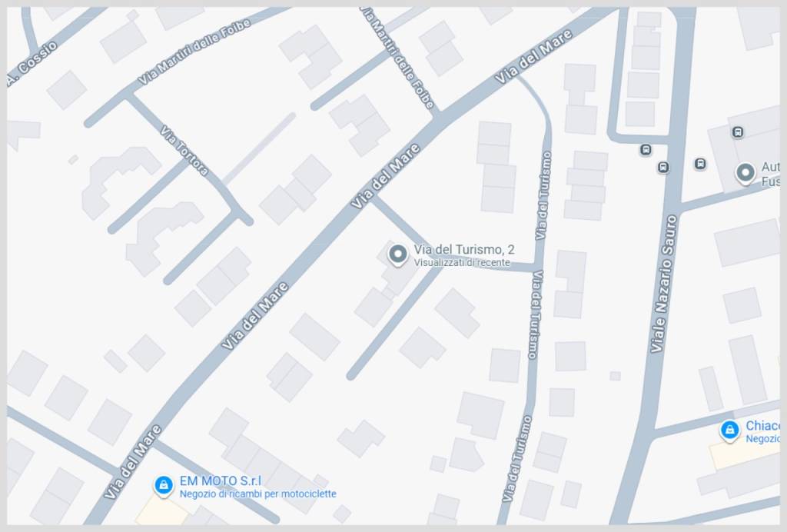Click Negozio di ricambi per motociclette text
Image resolution: width=787 pixels, height=532 pixels.
[258, 494]
